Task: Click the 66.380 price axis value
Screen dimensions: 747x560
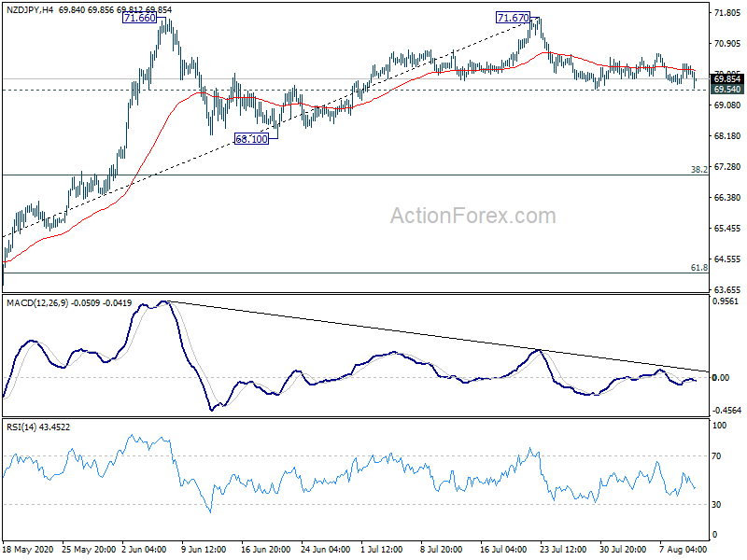Action: (x=727, y=198)
